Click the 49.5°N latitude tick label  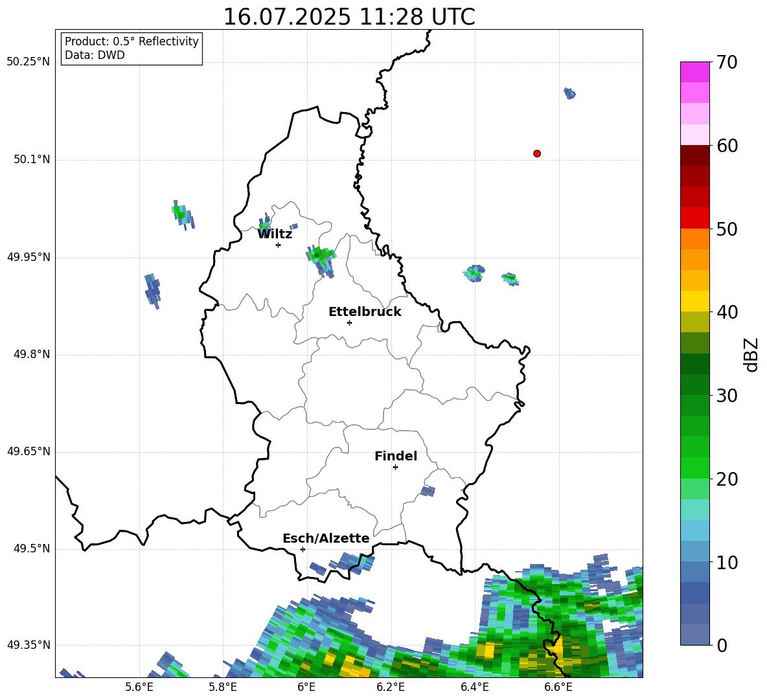click(32, 548)
